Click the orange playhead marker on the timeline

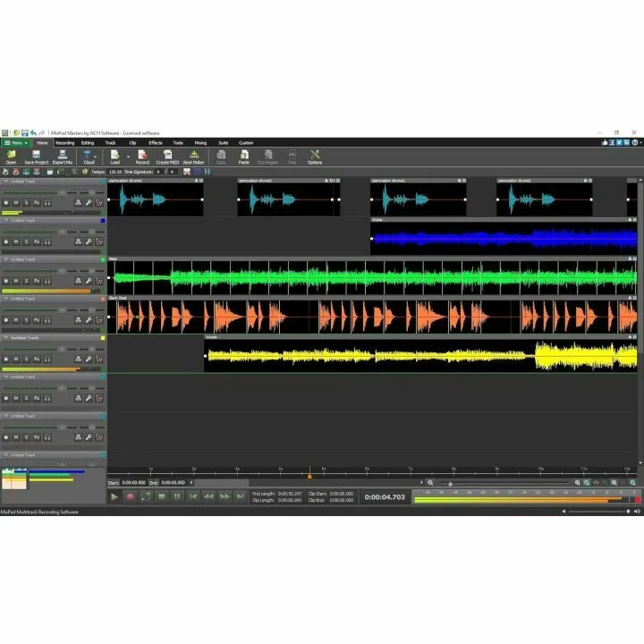coord(309,477)
